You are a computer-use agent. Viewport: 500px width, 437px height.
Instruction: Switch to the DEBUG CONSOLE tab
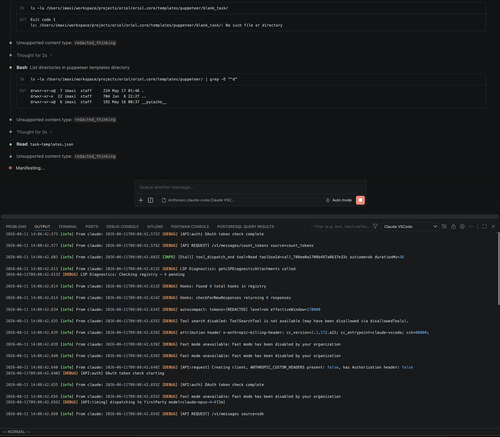122,227
